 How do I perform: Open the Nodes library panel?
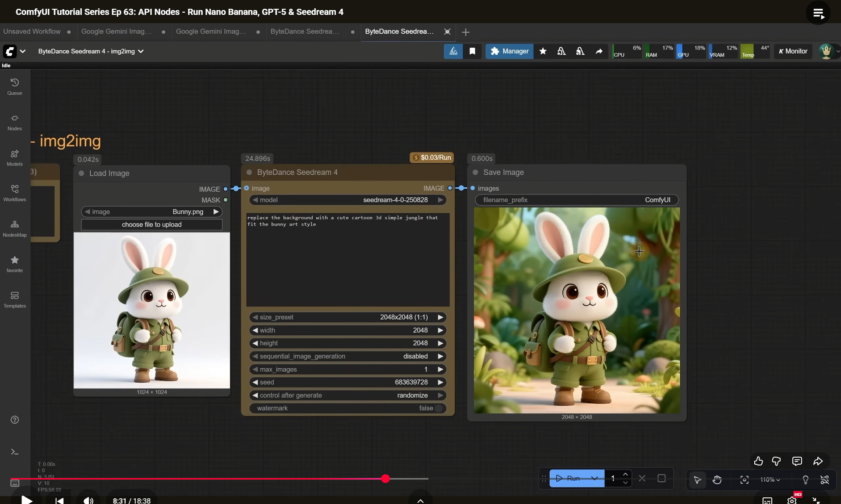click(x=14, y=122)
